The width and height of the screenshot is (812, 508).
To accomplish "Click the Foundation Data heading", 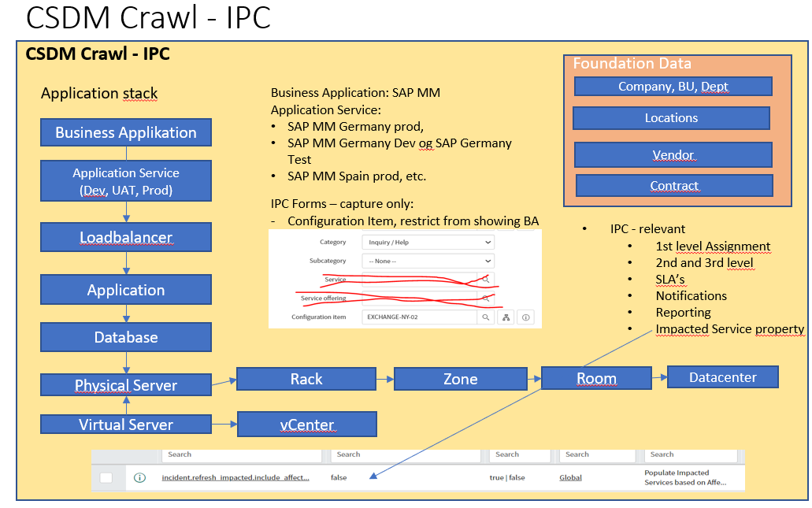I will coord(632,64).
